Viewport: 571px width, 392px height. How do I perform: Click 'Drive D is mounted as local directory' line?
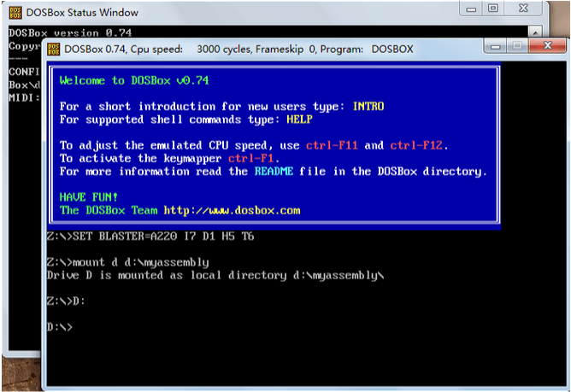(215, 275)
